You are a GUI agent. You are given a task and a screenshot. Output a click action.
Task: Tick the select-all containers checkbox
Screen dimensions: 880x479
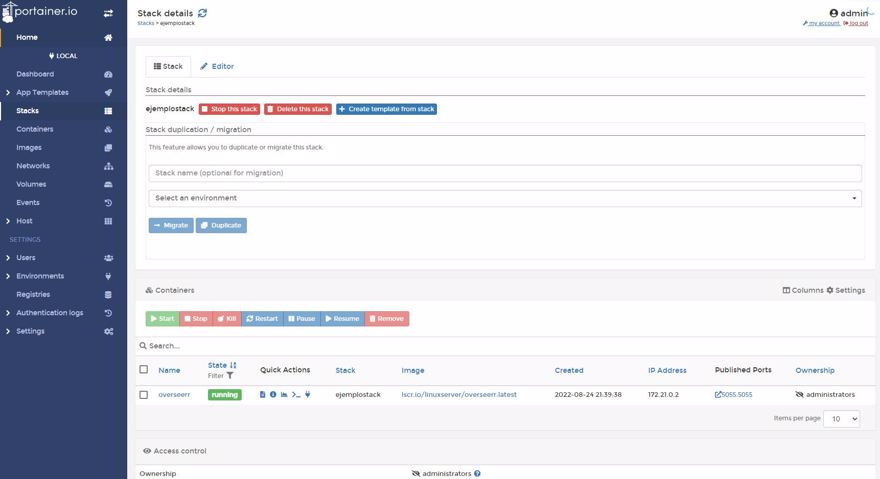click(x=144, y=369)
